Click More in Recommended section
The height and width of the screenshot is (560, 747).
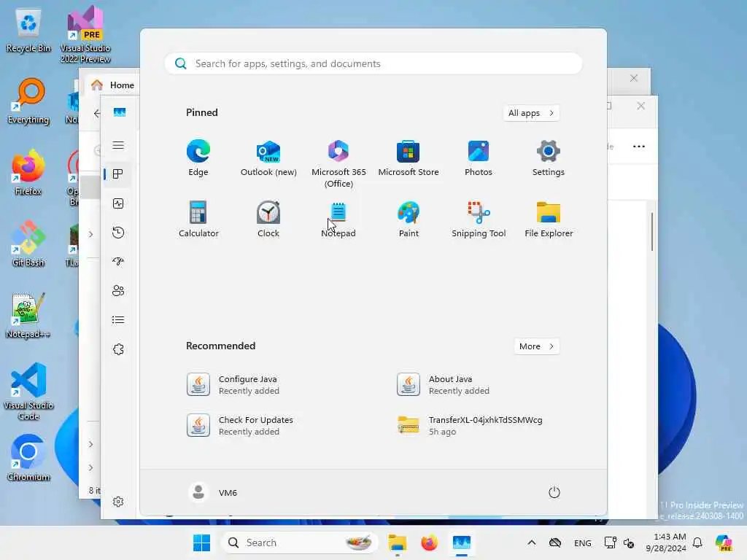pyautogui.click(x=536, y=346)
